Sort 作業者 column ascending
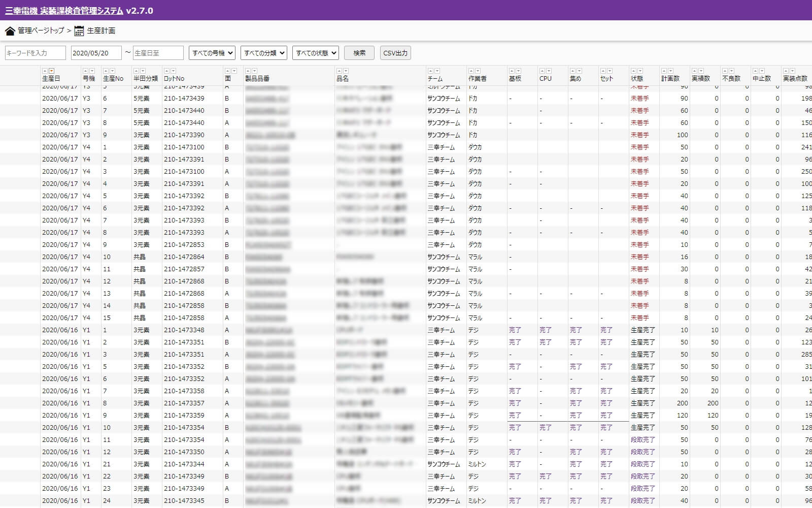 pyautogui.click(x=471, y=71)
